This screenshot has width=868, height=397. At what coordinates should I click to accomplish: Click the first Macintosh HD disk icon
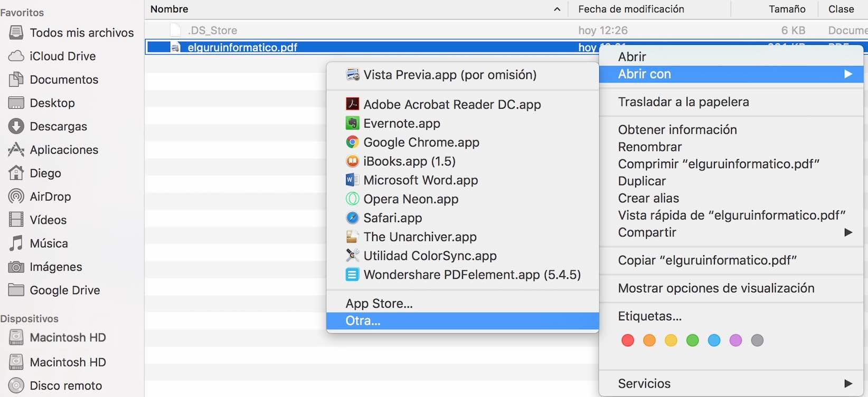click(x=16, y=337)
